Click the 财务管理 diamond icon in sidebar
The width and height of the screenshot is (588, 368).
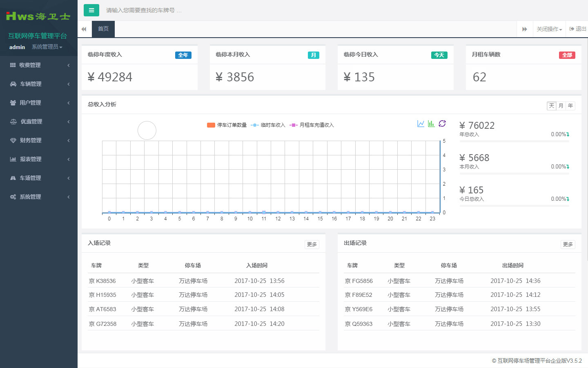[13, 140]
